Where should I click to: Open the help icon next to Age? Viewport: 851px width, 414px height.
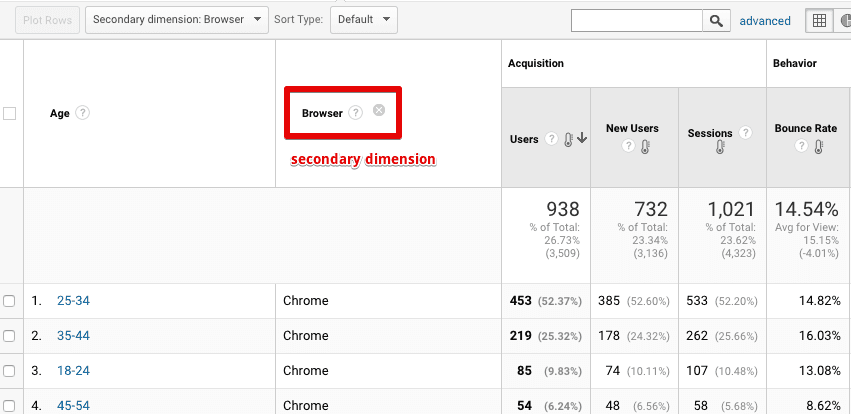click(x=83, y=113)
